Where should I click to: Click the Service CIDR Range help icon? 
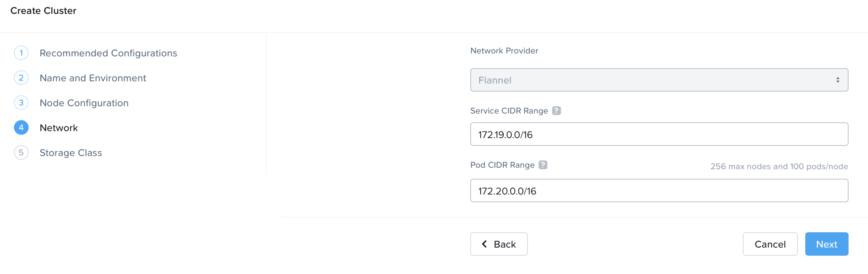557,111
